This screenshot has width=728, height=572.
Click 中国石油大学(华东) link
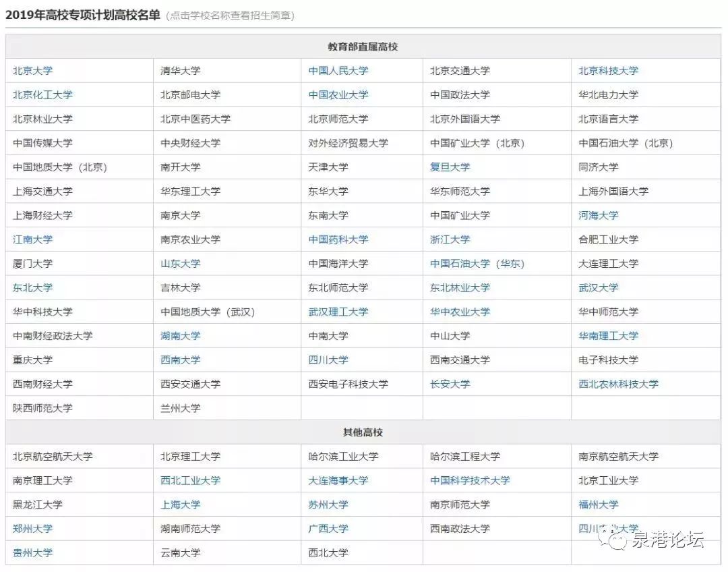(477, 264)
